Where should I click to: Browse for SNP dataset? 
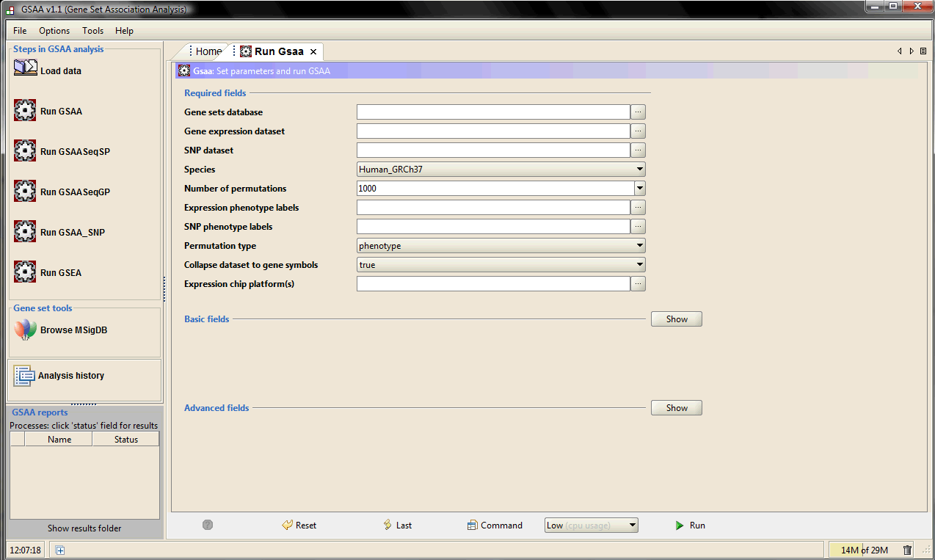(639, 150)
